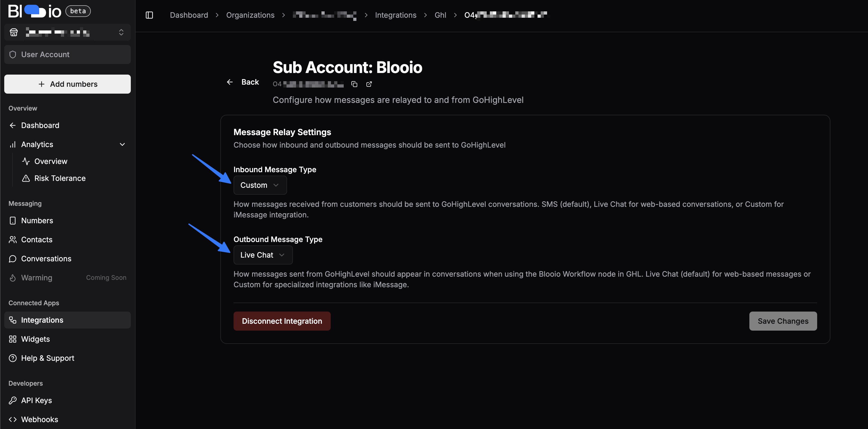Click the Integrations icon in sidebar

(x=13, y=320)
